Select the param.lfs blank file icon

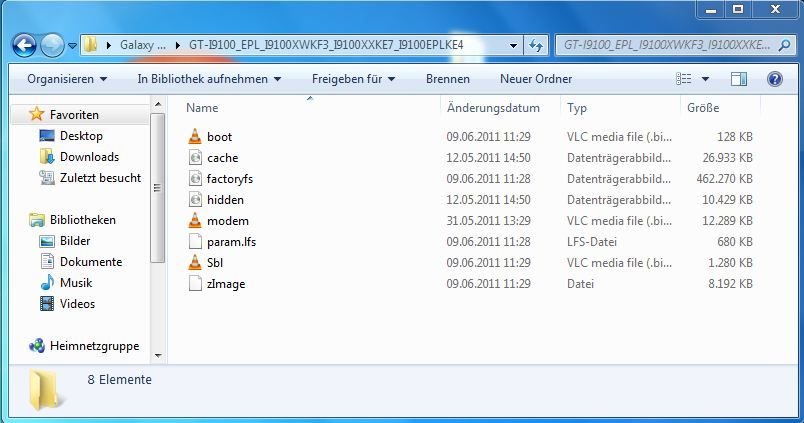(195, 241)
